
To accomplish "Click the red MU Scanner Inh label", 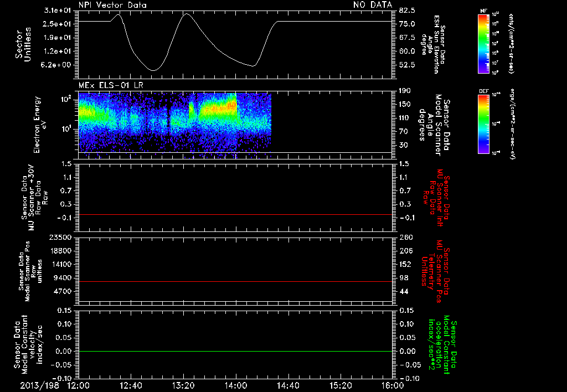I will [x=436, y=198].
